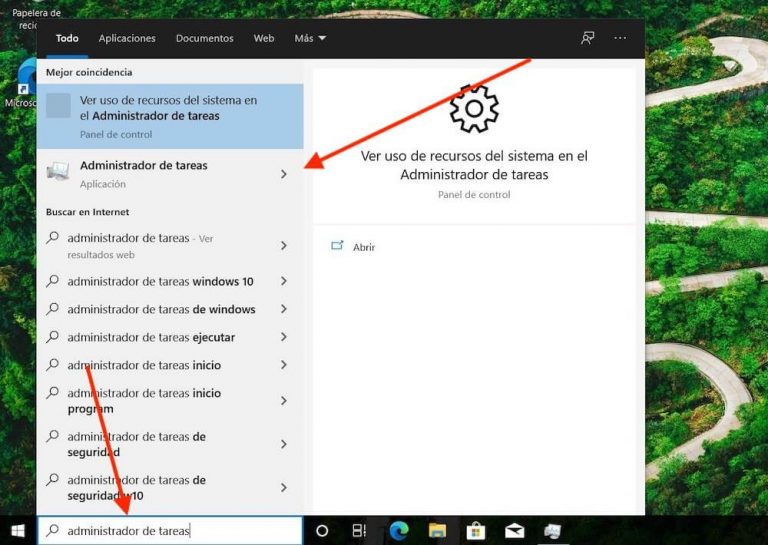Expand arrow for 'administrador de tareas ejecutar'

point(284,337)
